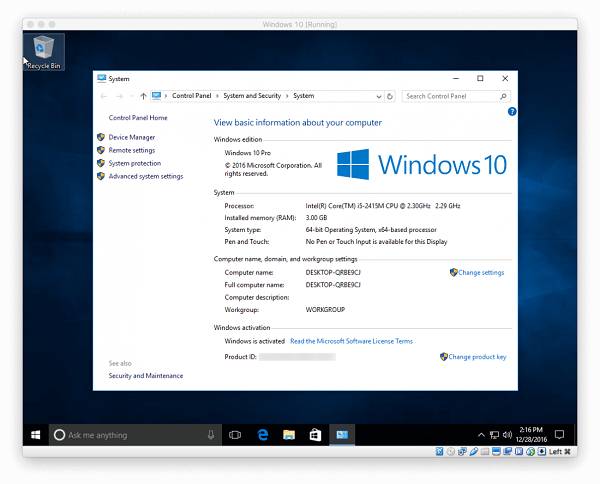Read the Microsoft Software License Terms
Viewport: 600px width, 484px height.
[351, 341]
